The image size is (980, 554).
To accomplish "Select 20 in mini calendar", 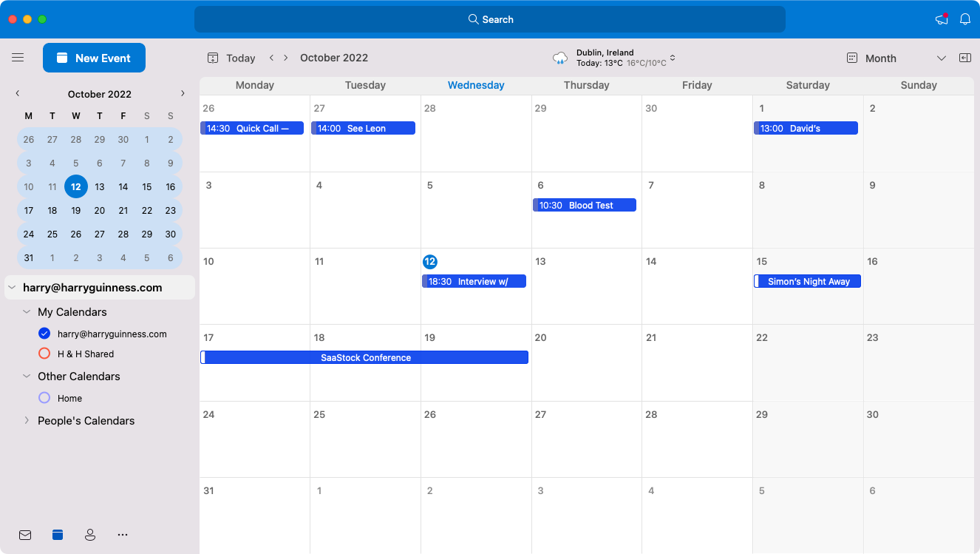I will [100, 211].
